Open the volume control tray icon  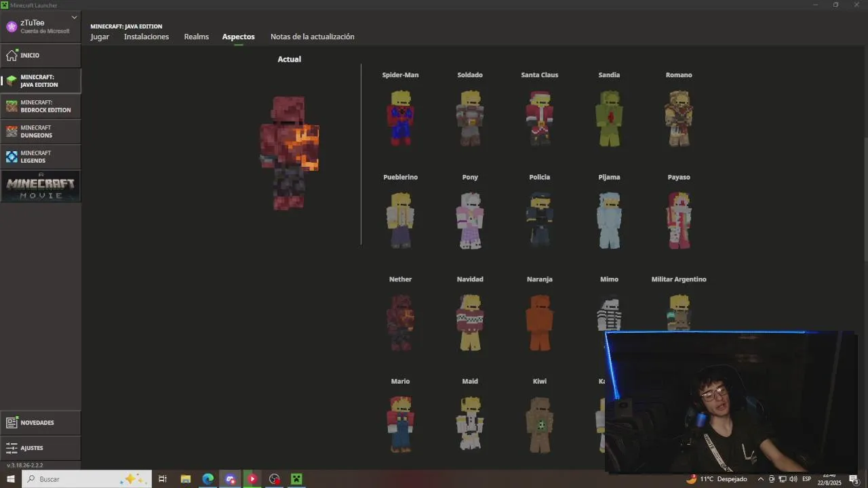pyautogui.click(x=793, y=479)
